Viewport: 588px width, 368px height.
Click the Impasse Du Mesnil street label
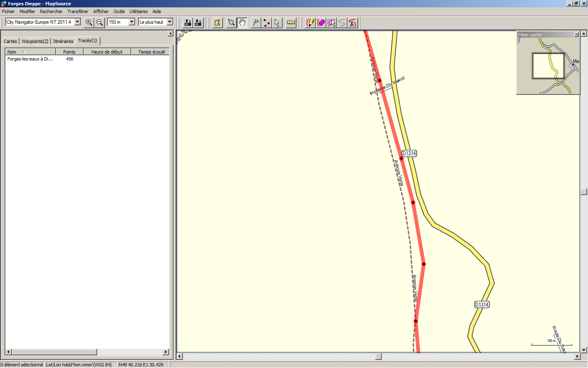tap(387, 85)
